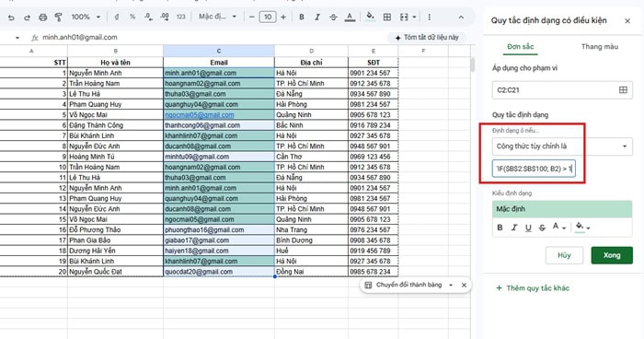Viewport: 644px width, 339px height.
Task: Open fill color in the formatting style bar
Action: pyautogui.click(x=582, y=228)
